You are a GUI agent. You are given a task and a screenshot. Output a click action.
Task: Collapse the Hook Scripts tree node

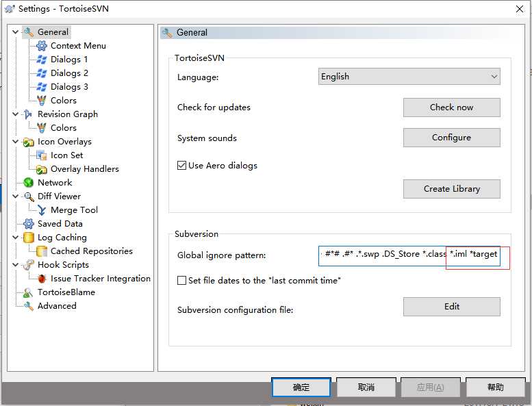(15, 265)
